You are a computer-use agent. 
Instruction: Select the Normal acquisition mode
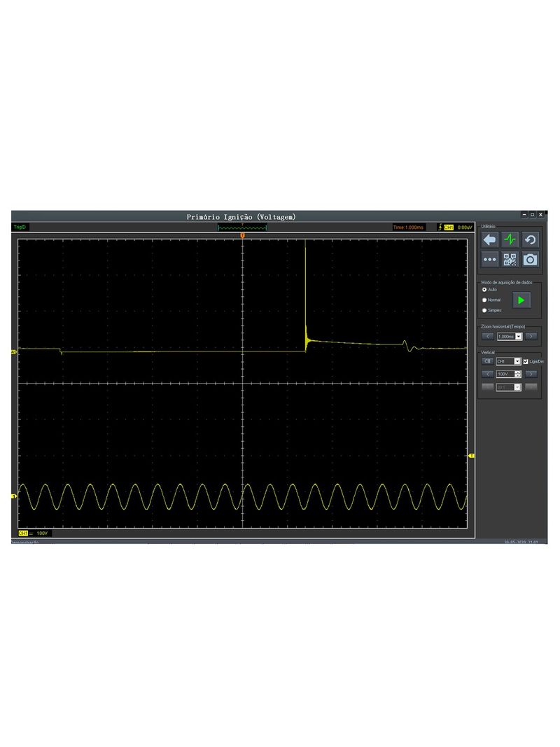tap(484, 300)
